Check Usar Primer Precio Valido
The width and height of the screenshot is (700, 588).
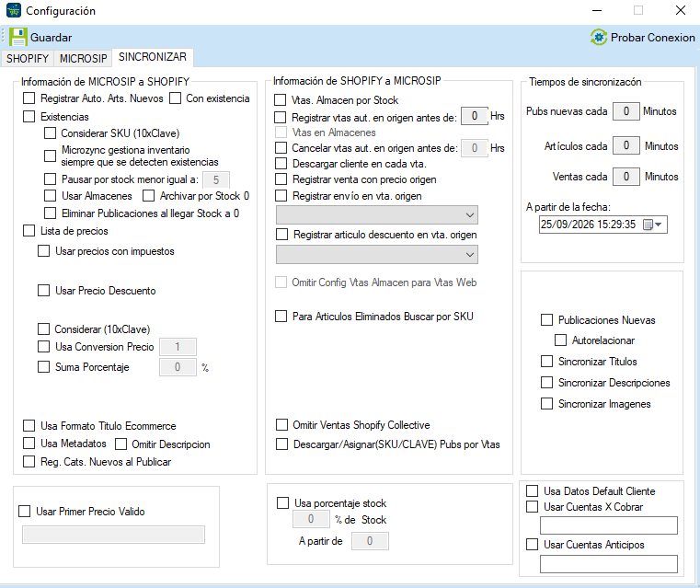(x=25, y=512)
